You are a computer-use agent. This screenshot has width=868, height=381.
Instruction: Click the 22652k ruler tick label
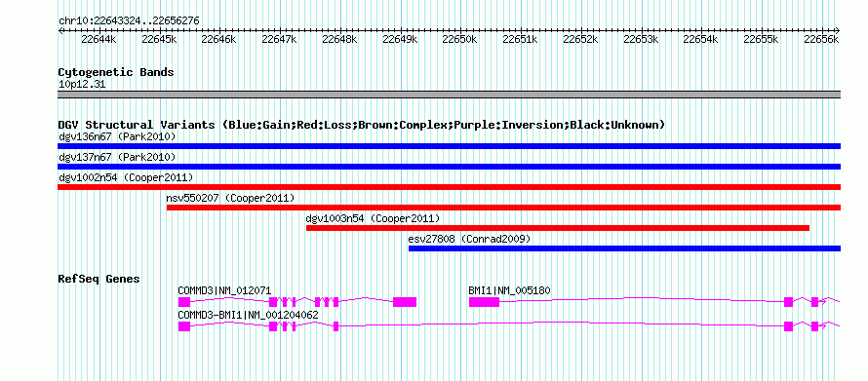pos(580,39)
